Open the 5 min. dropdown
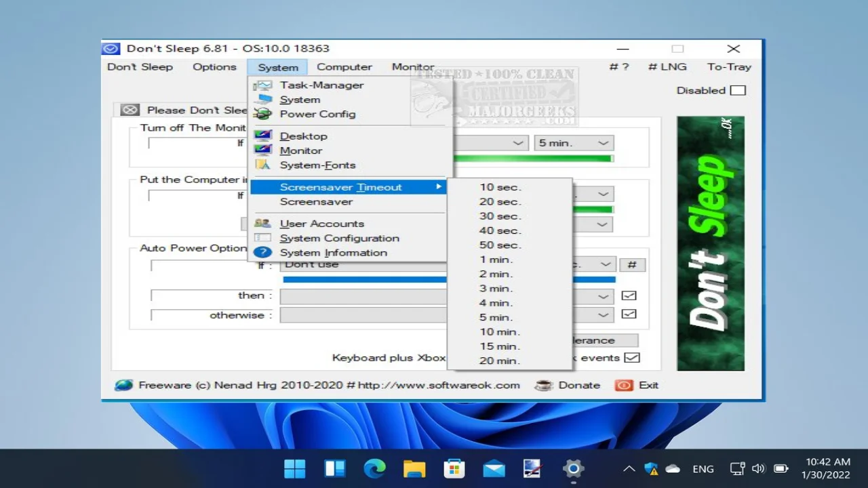Image resolution: width=868 pixels, height=488 pixels. (x=574, y=143)
